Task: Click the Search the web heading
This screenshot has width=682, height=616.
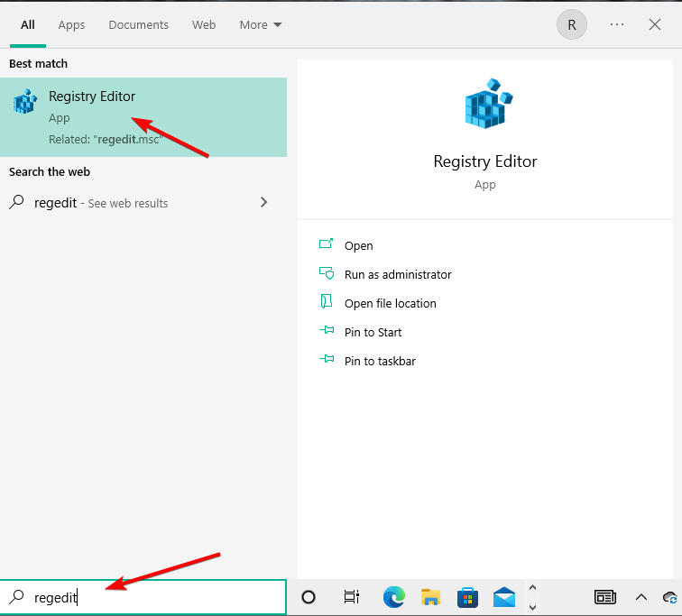Action: (x=50, y=171)
